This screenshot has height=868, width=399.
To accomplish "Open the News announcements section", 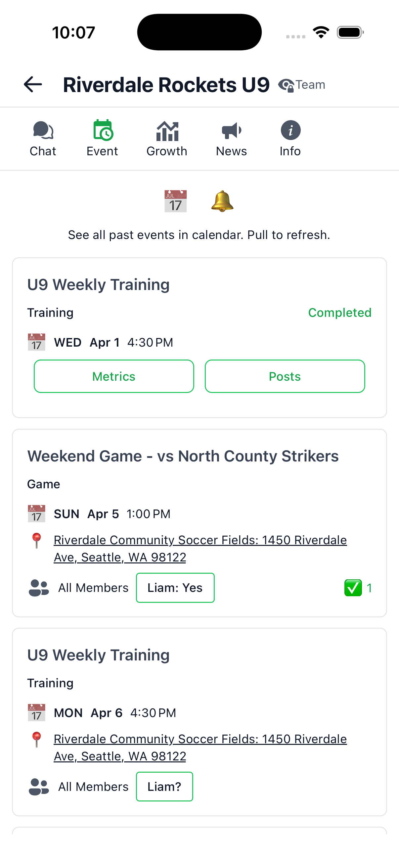I will point(231,138).
